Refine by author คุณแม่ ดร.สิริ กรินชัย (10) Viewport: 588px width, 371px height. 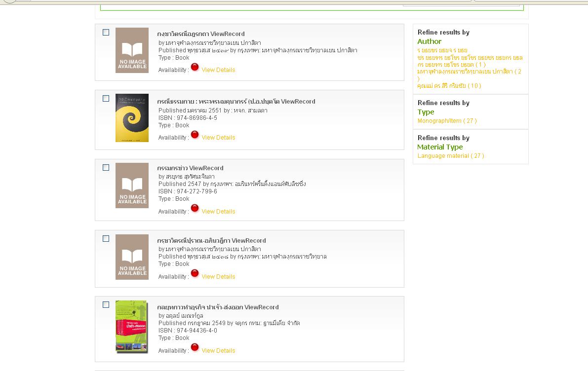tap(449, 86)
